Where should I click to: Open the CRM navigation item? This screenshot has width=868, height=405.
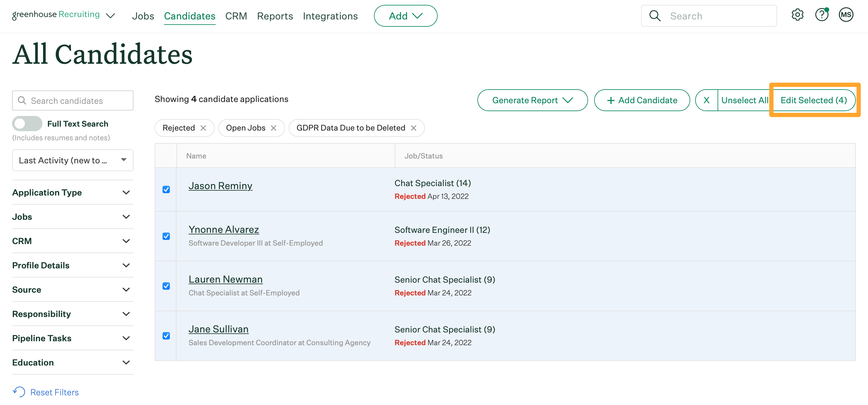236,16
